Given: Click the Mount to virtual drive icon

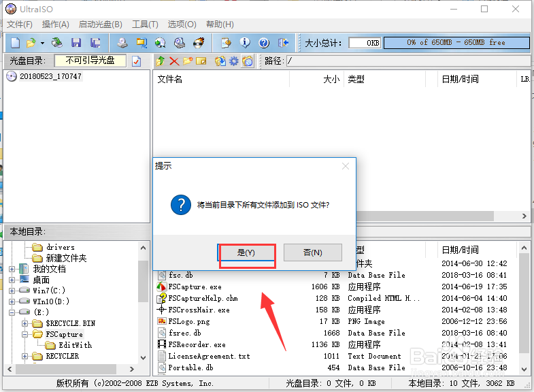Looking at the screenshot, I should tap(180, 43).
